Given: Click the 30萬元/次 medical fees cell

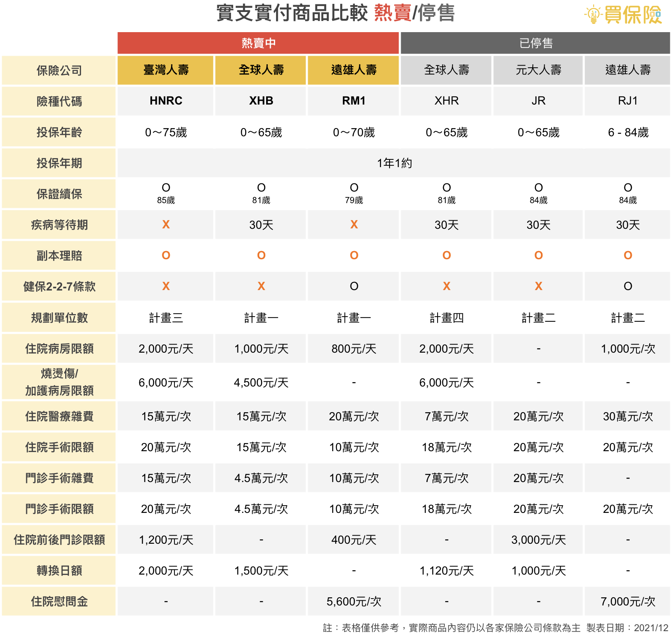Looking at the screenshot, I should pos(628,416).
